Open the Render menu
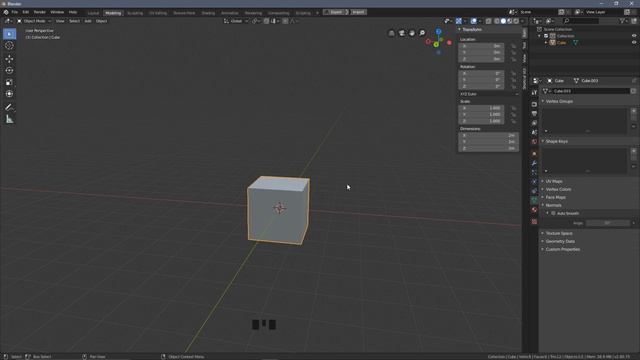Viewport: 640px width, 360px height. (x=40, y=12)
